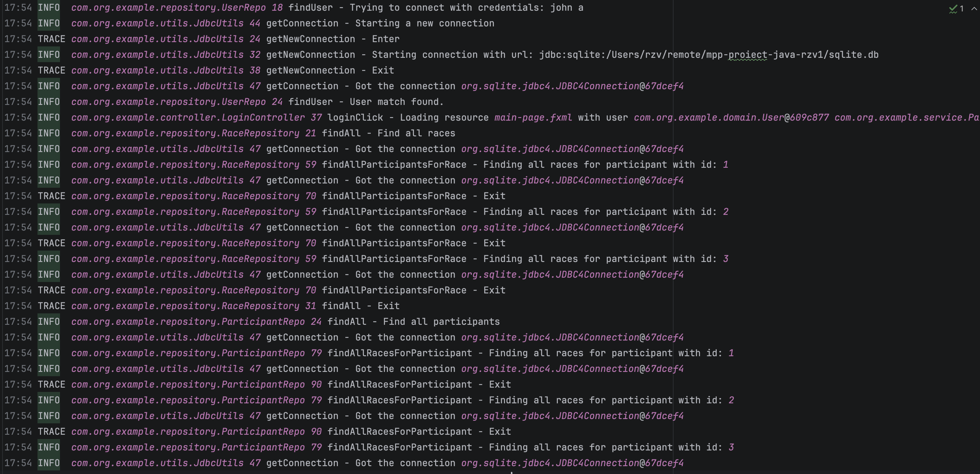Image resolution: width=980 pixels, height=474 pixels.
Task: Click the 'getNewConnection - Exit' trace entry
Action: pyautogui.click(x=330, y=71)
